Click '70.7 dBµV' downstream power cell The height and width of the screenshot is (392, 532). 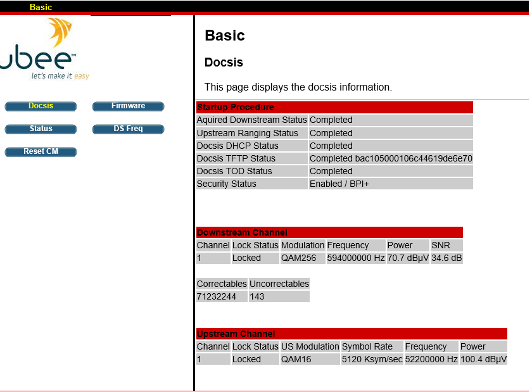pos(408,258)
